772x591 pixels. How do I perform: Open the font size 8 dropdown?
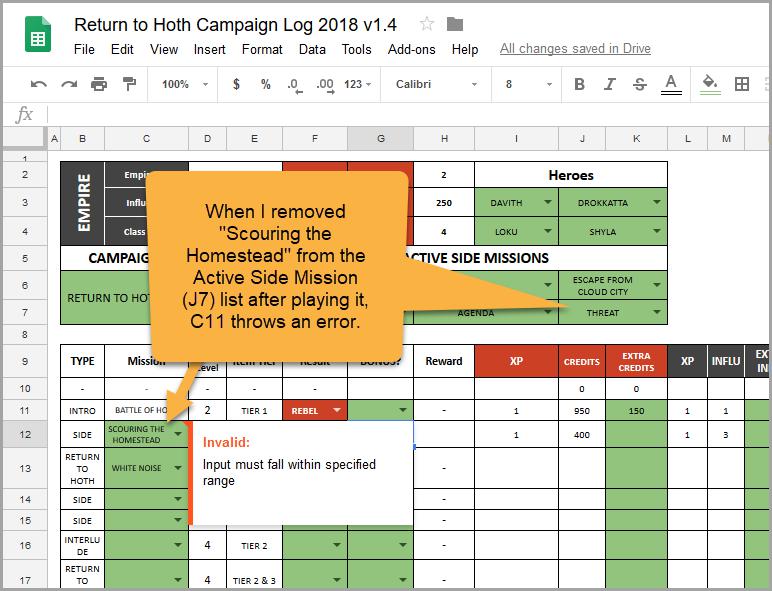(x=528, y=84)
